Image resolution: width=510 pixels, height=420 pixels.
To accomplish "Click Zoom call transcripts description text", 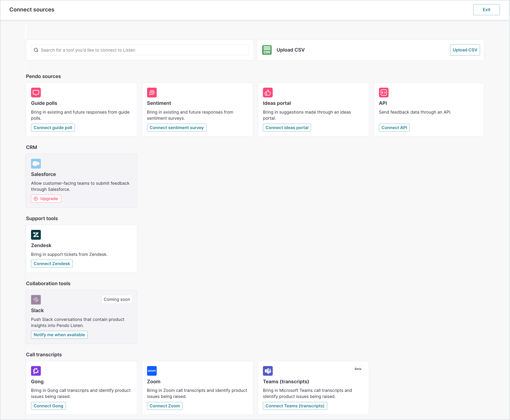I will [197, 393].
